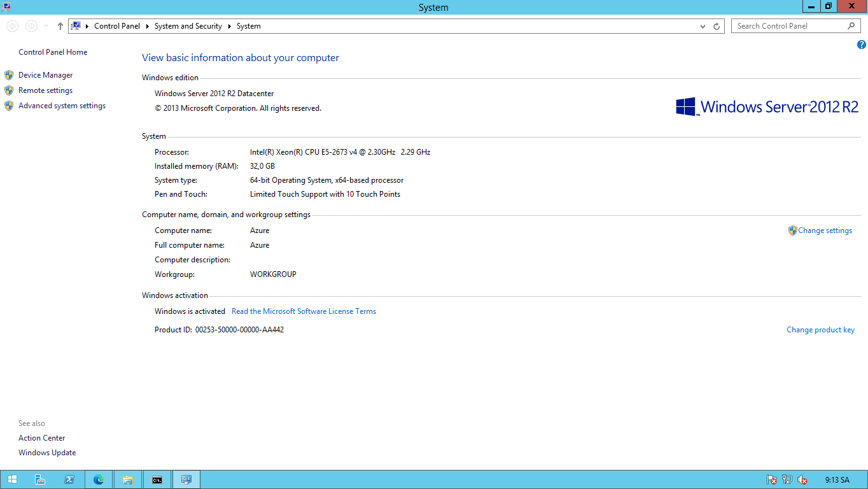This screenshot has width=868, height=489.
Task: Close the System window
Action: pos(852,6)
